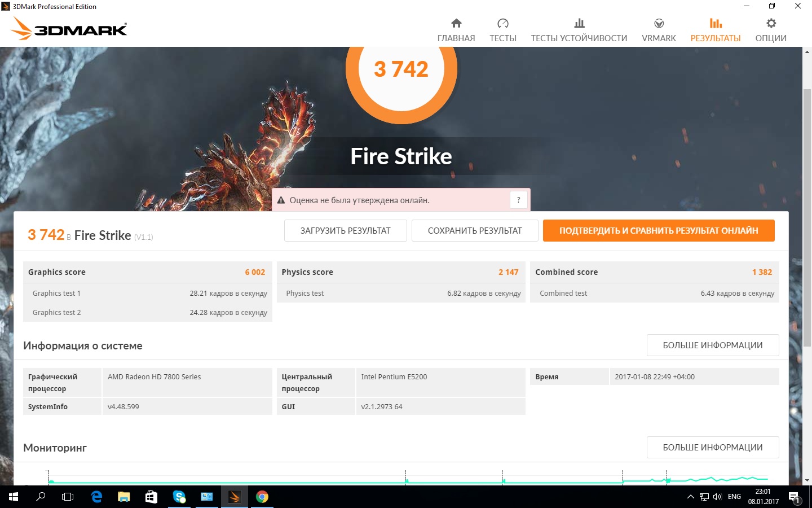Open Windows search from taskbar

point(41,497)
